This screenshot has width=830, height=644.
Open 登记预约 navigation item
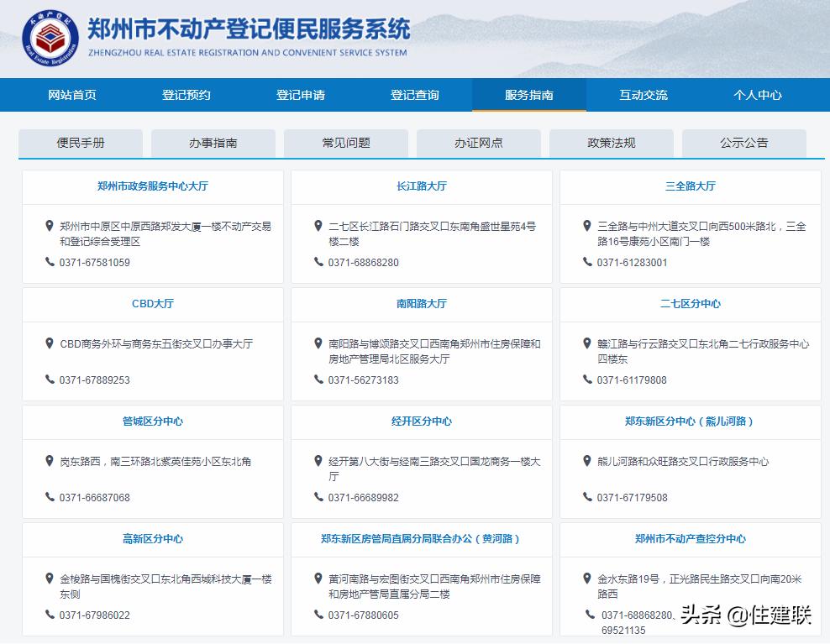click(186, 95)
